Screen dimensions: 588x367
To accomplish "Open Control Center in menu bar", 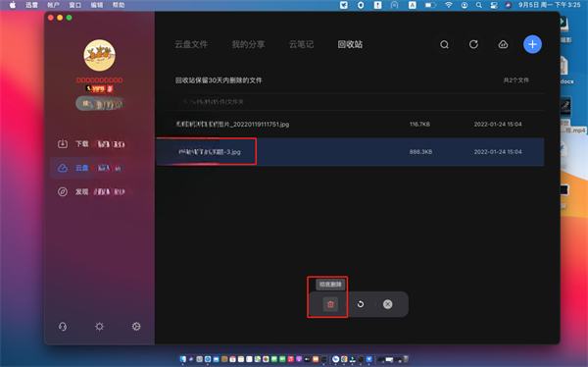I will pos(494,5).
